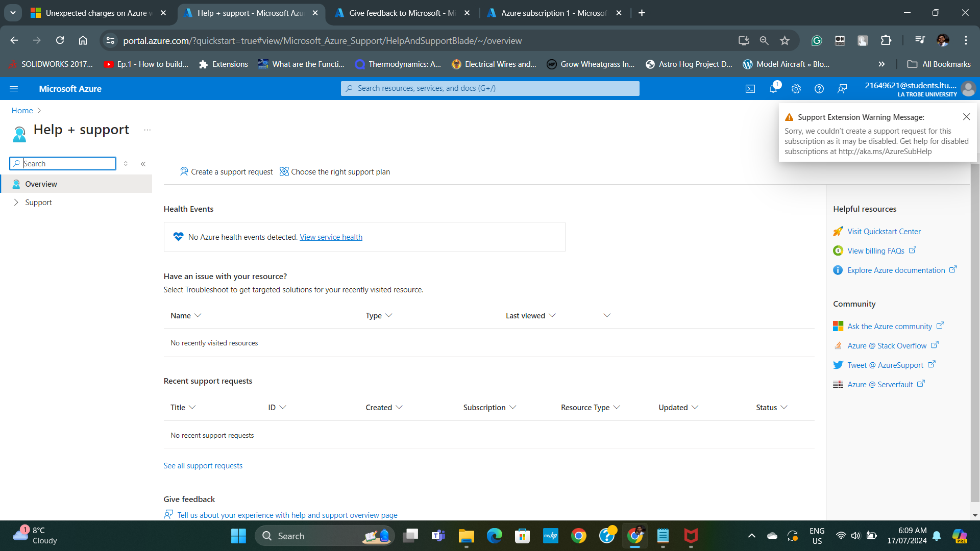The height and width of the screenshot is (551, 980).
Task: Expand the Support tree item
Action: coord(16,203)
